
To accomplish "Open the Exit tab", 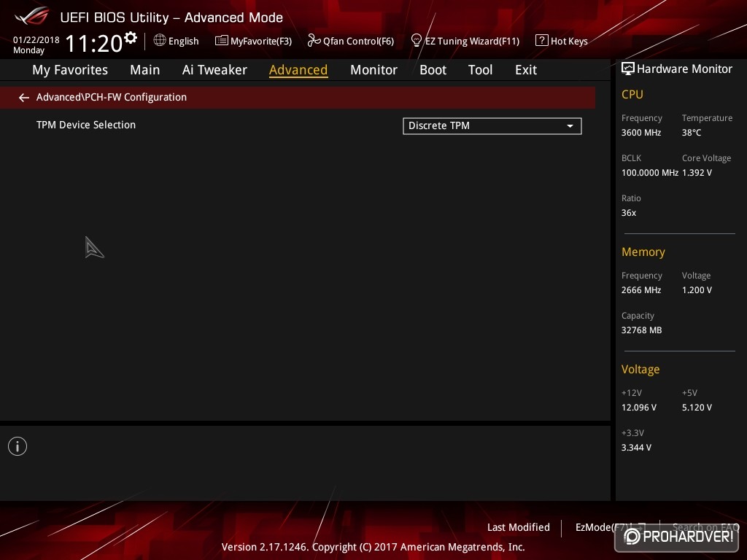I will [x=526, y=70].
